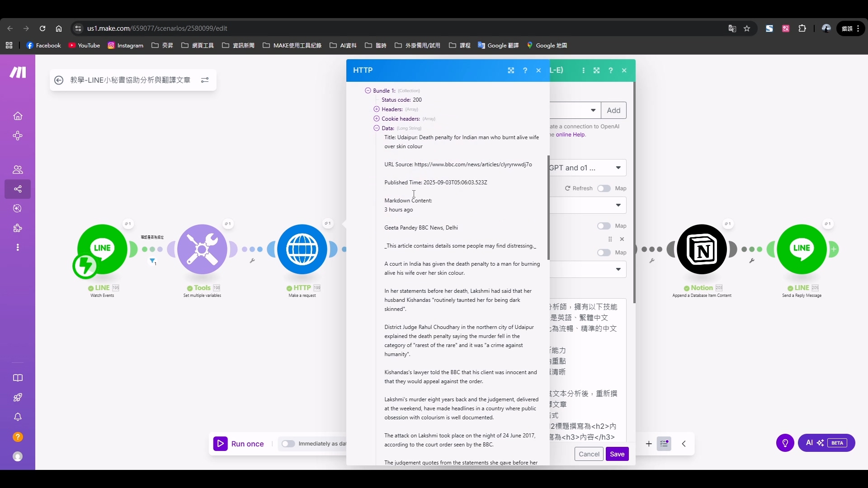
Task: Open help in the HTTP panel header
Action: click(525, 70)
